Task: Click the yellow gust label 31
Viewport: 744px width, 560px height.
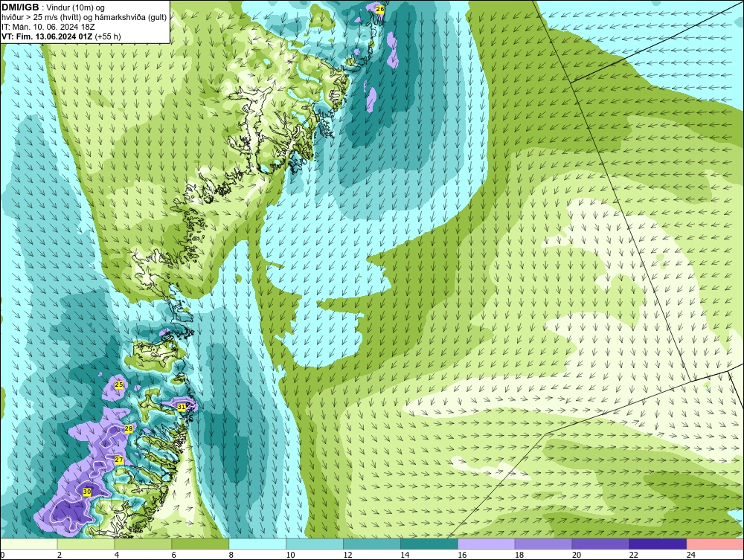Action: pos(182,407)
